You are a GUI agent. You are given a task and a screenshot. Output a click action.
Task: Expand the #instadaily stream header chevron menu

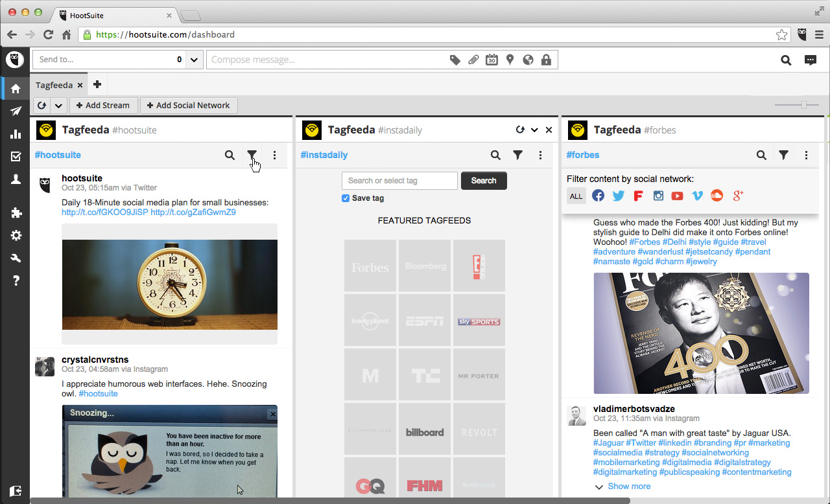534,130
